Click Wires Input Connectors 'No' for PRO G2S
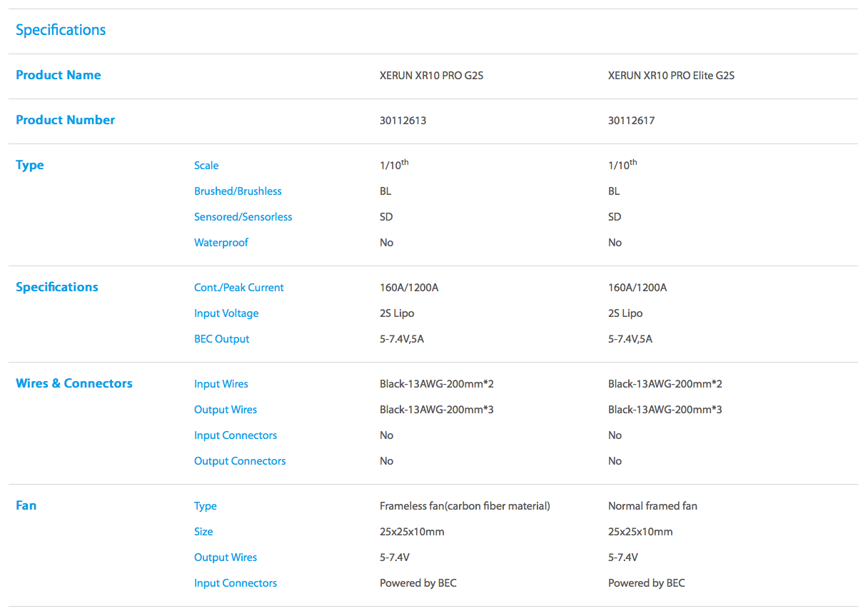Viewport: 868px width, 616px height. click(x=387, y=435)
